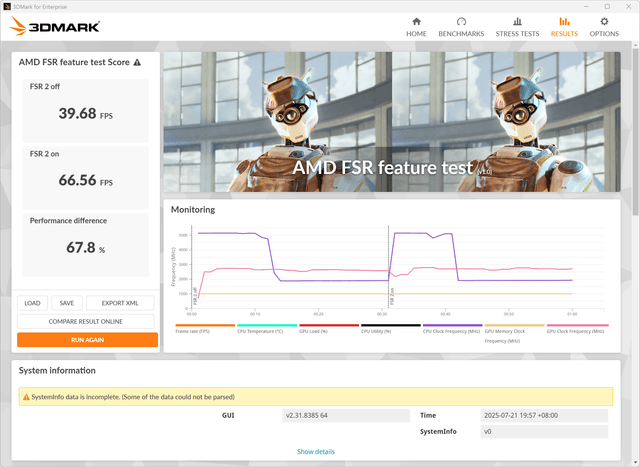
Task: Click the Performance difference 67.8 % value
Action: [86, 247]
